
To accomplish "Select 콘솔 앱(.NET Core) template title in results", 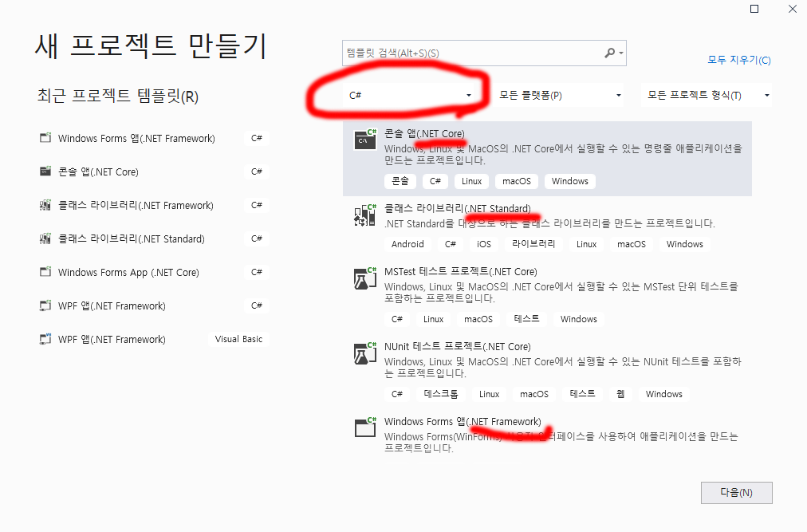I will pos(424,133).
